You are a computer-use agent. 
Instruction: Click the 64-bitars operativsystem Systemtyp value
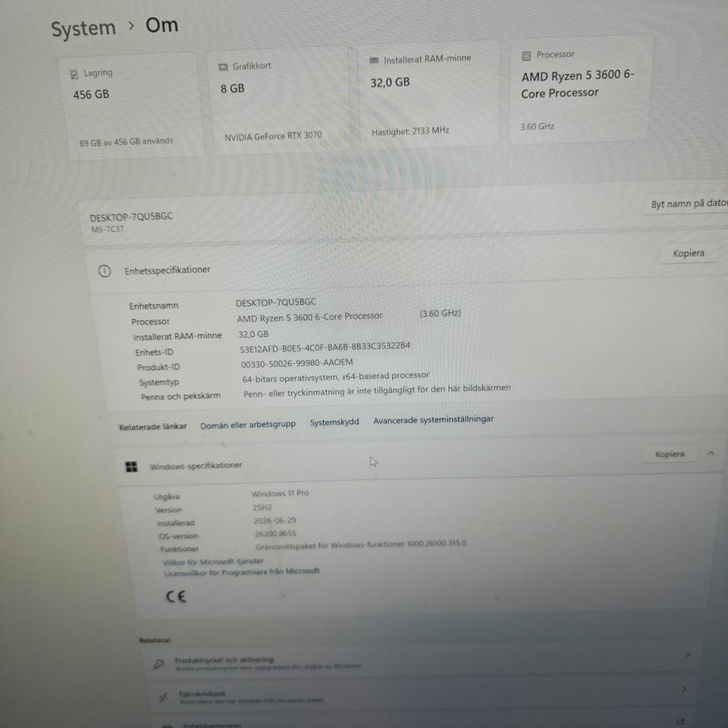click(335, 377)
